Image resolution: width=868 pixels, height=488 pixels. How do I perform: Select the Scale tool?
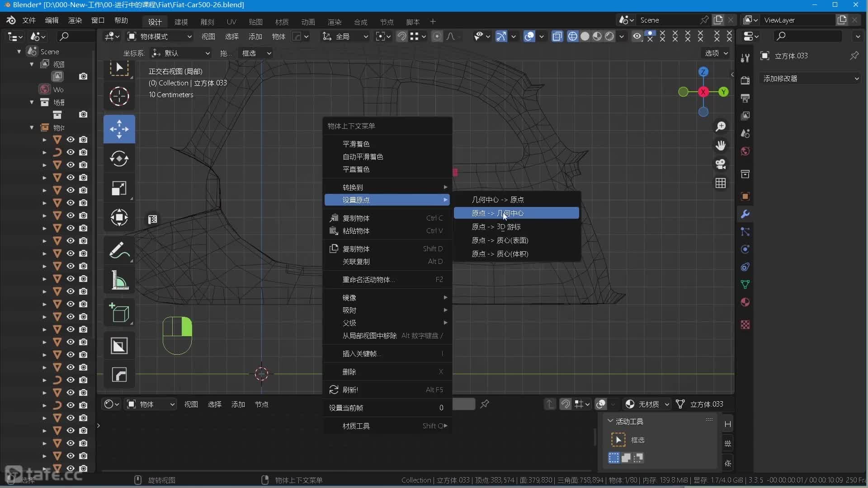[x=119, y=188]
